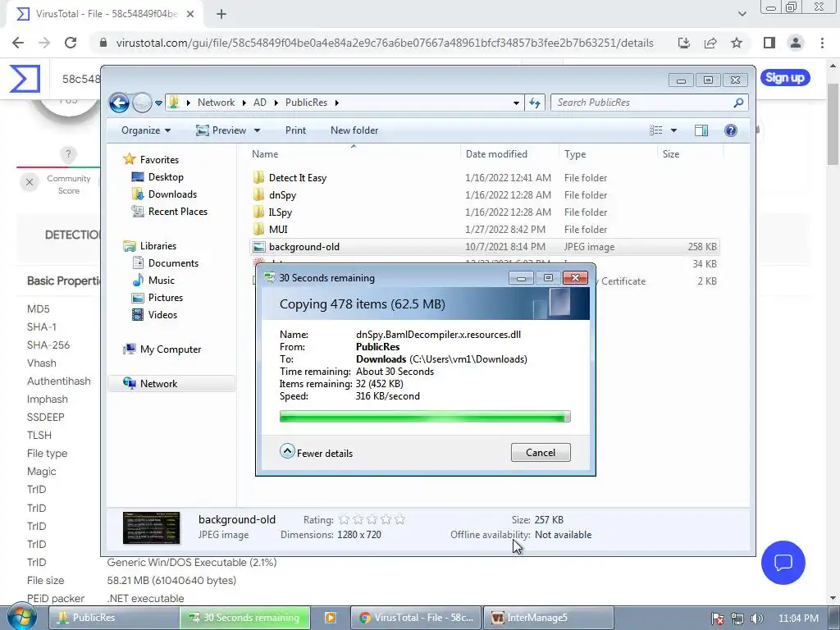Click Chrome's reload page button
Image resolution: width=840 pixels, height=630 pixels.
[71, 43]
